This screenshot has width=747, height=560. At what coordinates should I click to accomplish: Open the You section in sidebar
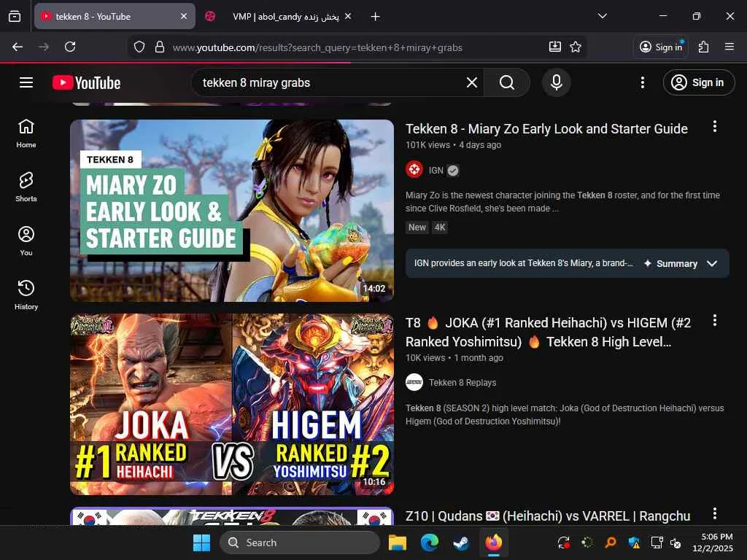coord(26,241)
